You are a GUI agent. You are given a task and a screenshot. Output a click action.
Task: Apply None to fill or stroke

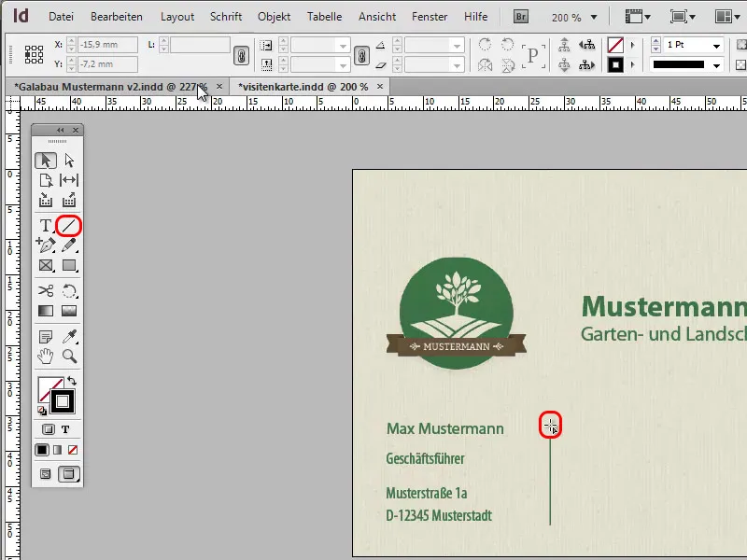click(73, 450)
